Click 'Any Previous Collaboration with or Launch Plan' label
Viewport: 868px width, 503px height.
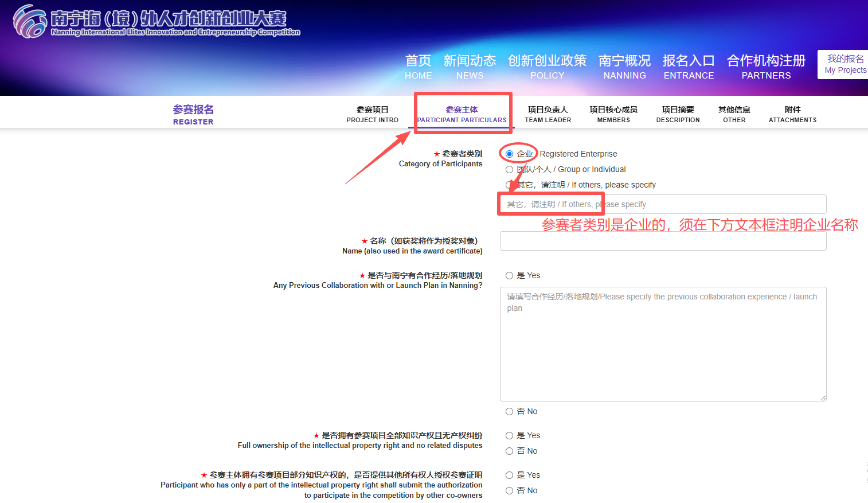click(x=378, y=285)
